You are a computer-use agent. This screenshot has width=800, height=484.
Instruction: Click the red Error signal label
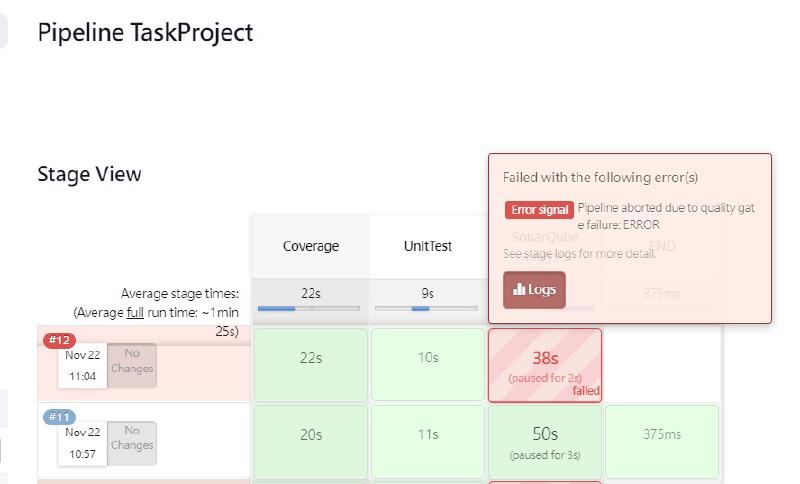click(x=539, y=210)
